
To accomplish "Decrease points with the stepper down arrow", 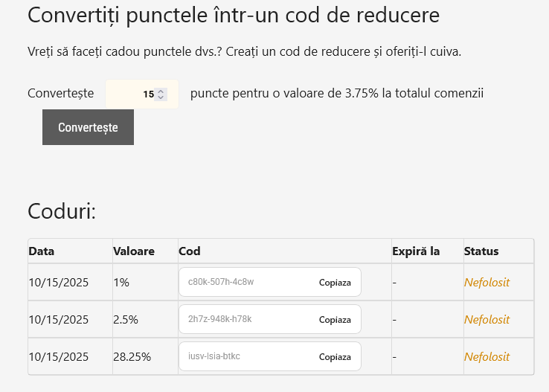I will tap(161, 97).
